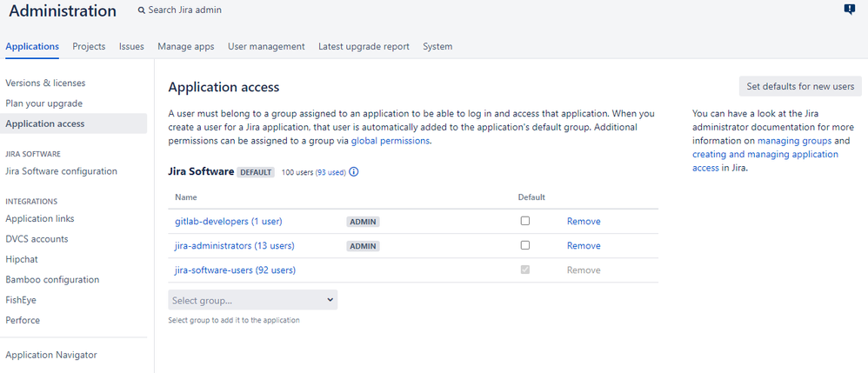Screen dimensions: 868x373
Task: Follow the global permissions link
Action: tap(391, 141)
